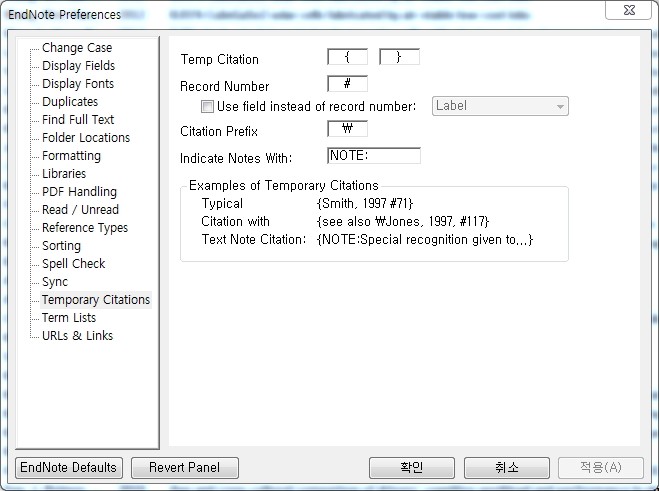Open Display Fonts preferences
Viewport: 659px width, 491px height.
tap(78, 84)
